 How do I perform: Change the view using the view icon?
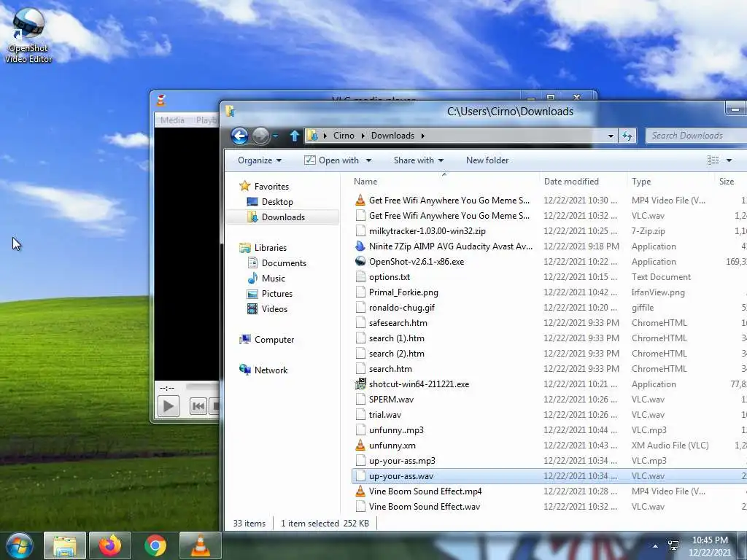[713, 160]
